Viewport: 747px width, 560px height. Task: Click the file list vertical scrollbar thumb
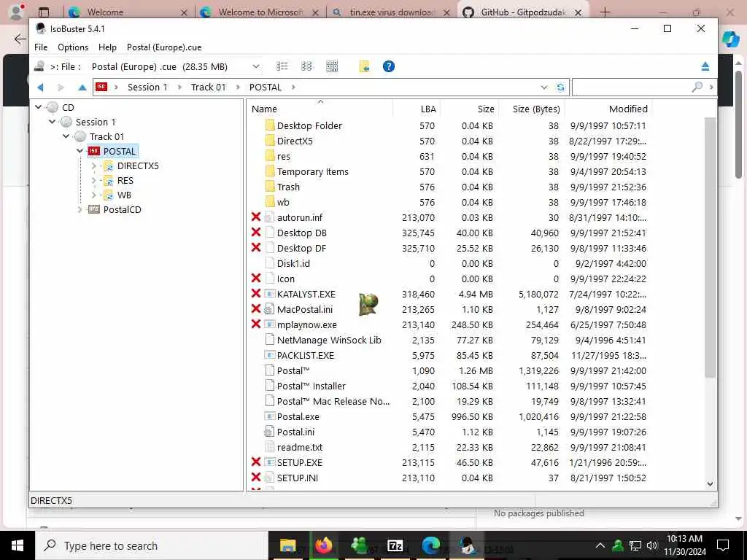coord(710,248)
